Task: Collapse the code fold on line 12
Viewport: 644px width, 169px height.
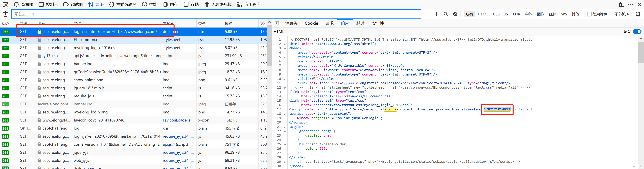Action: tap(285, 88)
